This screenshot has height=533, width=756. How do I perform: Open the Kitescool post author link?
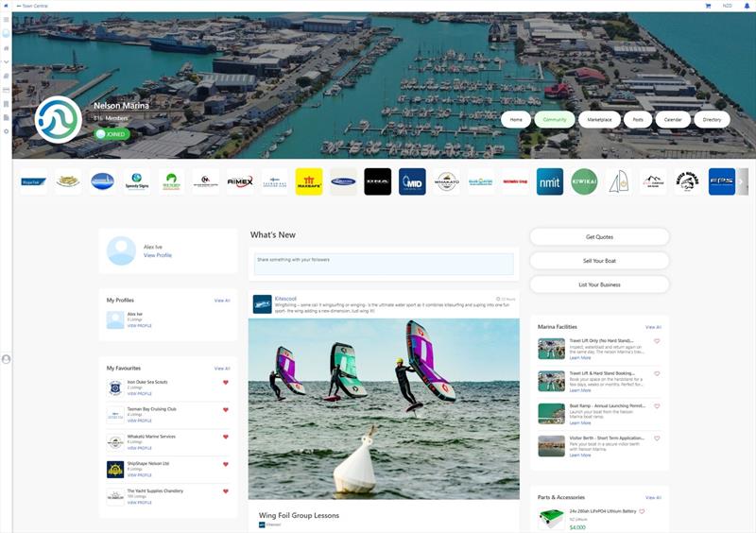285,299
